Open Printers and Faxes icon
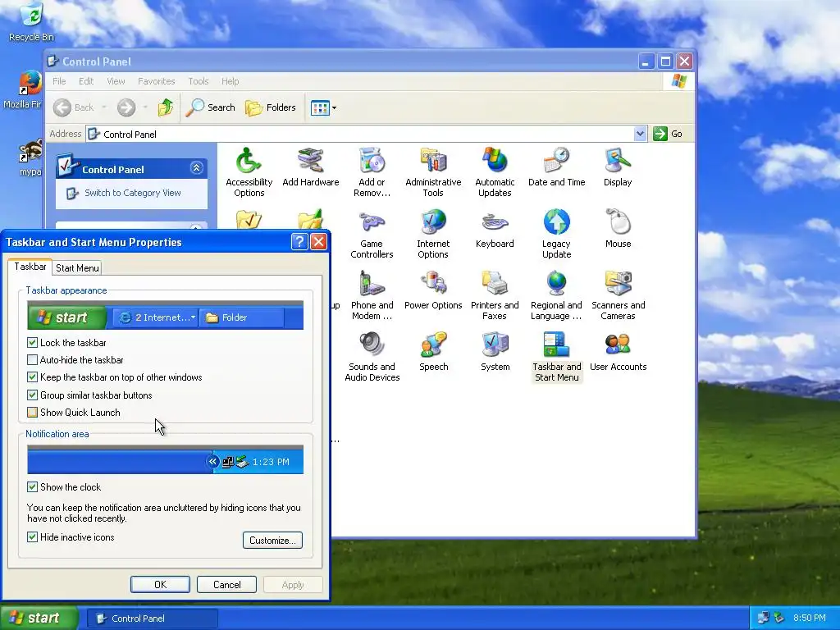 tap(495, 295)
